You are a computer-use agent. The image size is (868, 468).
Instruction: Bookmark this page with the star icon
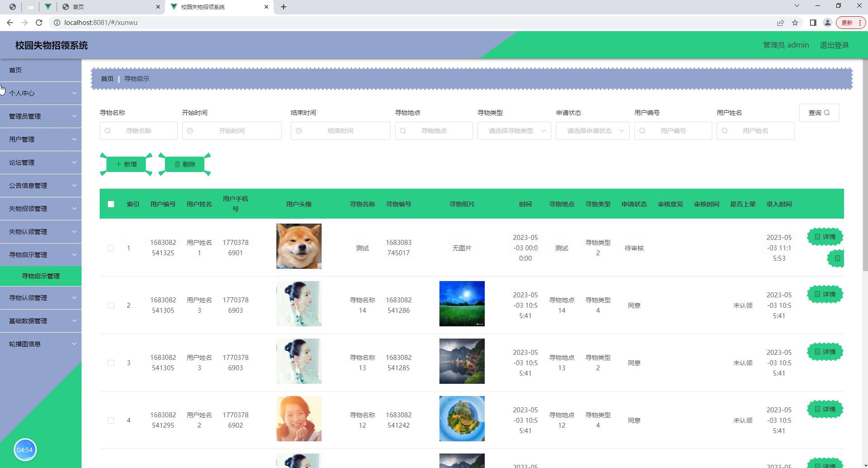coord(795,23)
